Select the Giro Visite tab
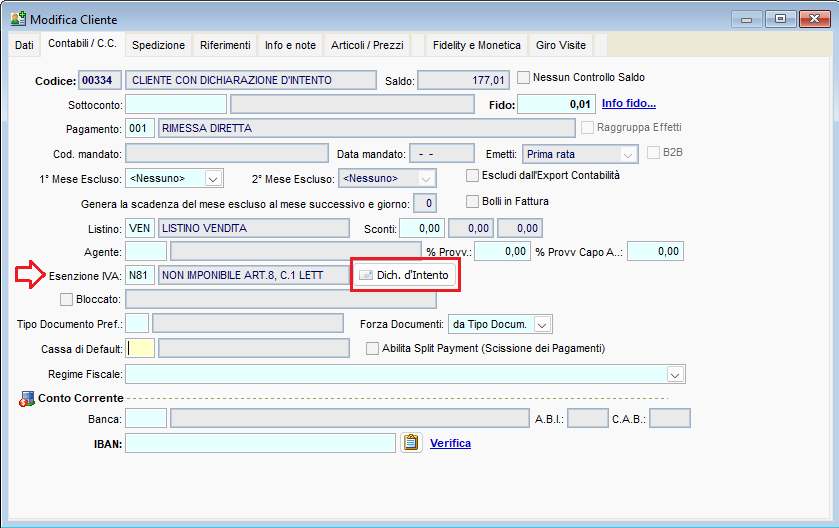The width and height of the screenshot is (839, 528). tap(560, 46)
